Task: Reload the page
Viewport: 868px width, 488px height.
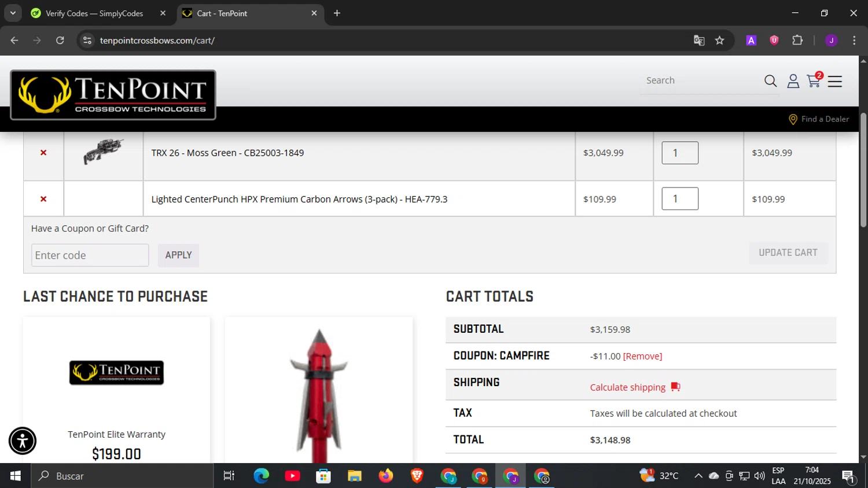Action: pyautogui.click(x=60, y=41)
